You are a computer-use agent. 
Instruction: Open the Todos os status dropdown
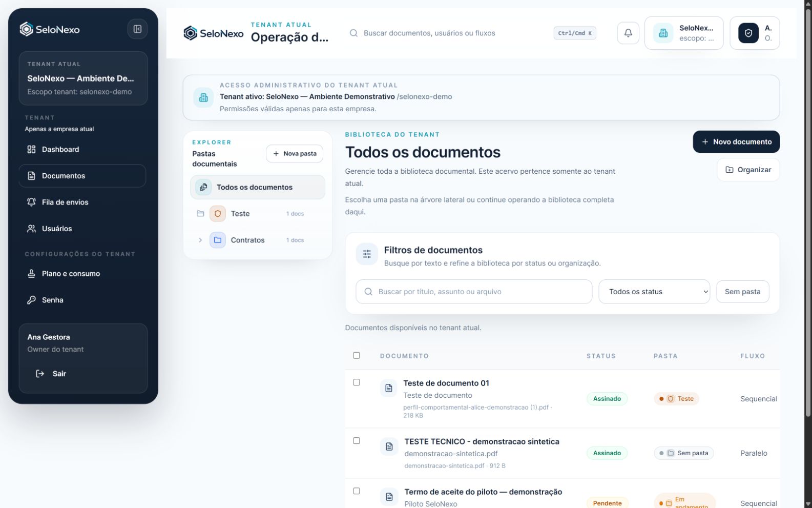(x=654, y=292)
